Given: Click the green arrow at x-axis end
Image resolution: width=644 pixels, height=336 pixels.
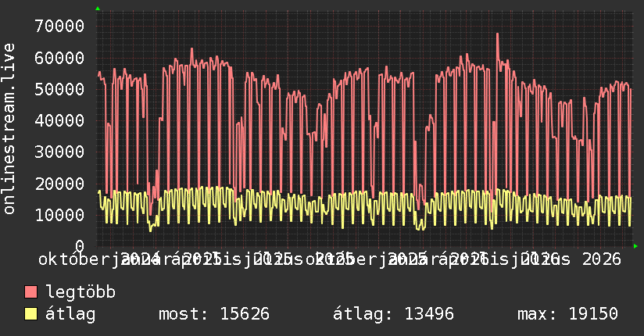Looking at the screenshot, I should [x=635, y=246].
